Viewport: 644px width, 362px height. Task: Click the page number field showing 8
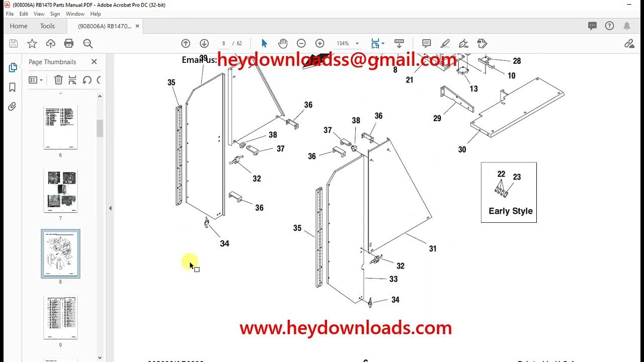(223, 44)
